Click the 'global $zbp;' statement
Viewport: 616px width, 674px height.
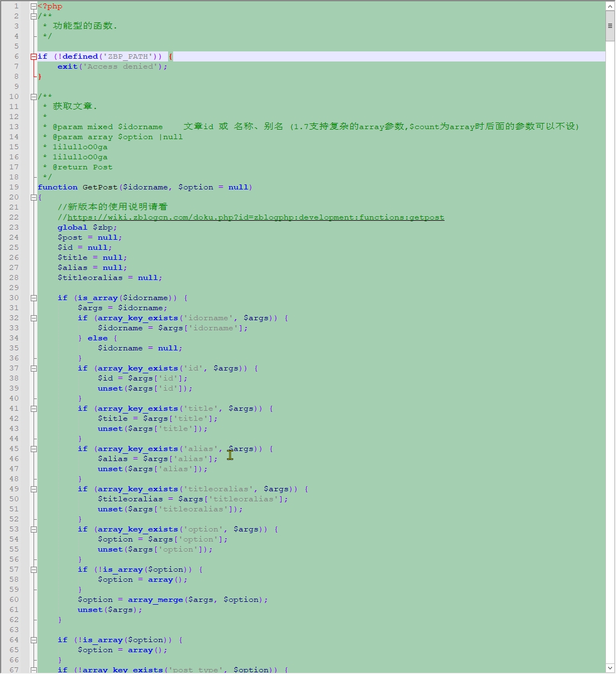(x=87, y=227)
